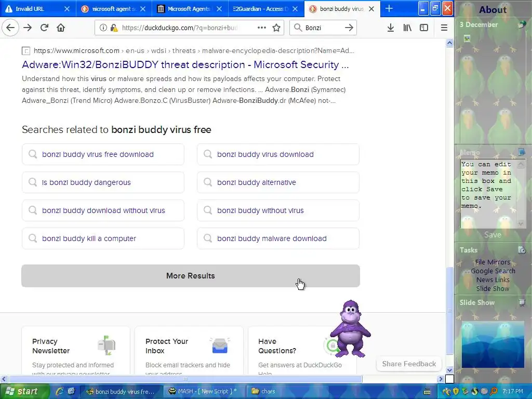Image resolution: width=532 pixels, height=399 pixels.
Task: Search bonzi buddy download without virus
Action: point(103,210)
